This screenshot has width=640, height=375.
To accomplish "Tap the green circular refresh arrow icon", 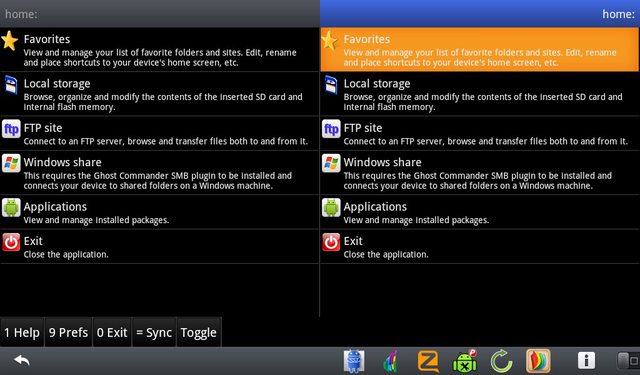I will (x=501, y=361).
